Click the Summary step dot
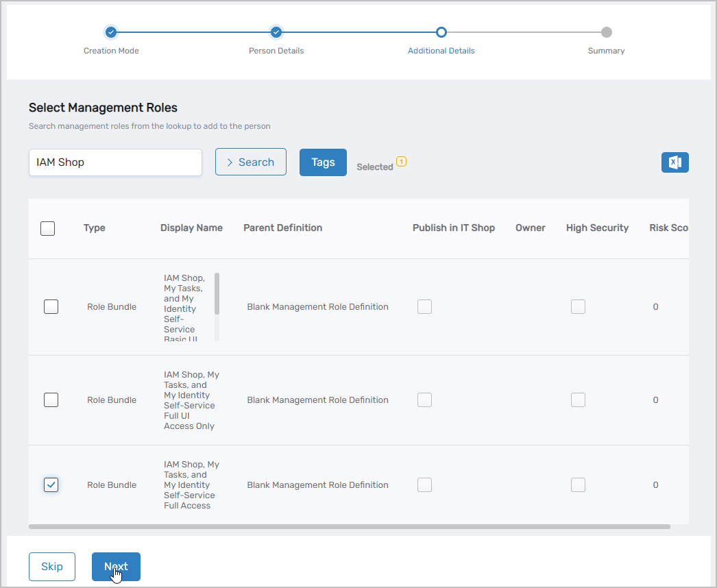The height and width of the screenshot is (588, 717). (606, 32)
